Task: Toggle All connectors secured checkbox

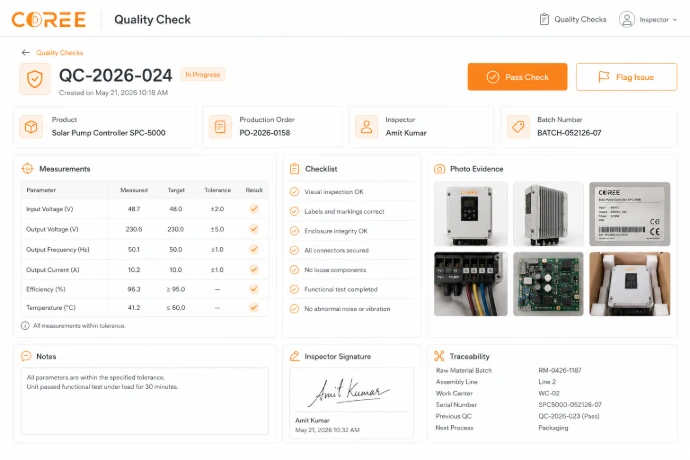Action: (x=294, y=250)
